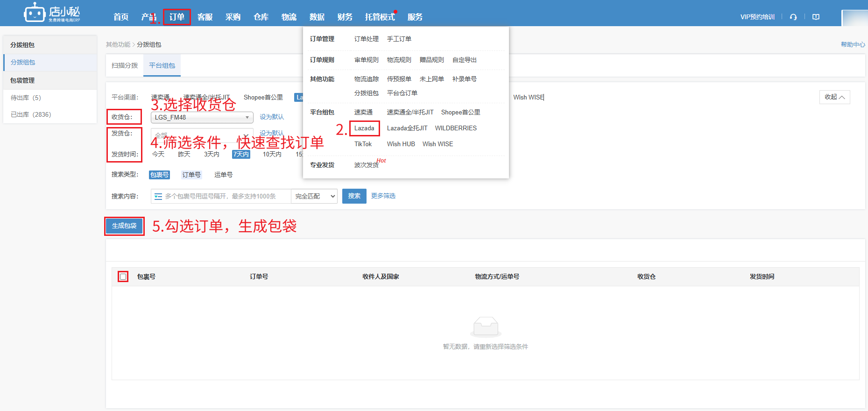Click 设为默认 next to 收货仓
868x411 pixels.
click(272, 117)
